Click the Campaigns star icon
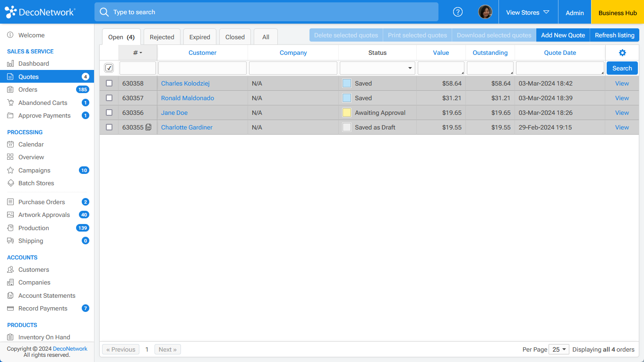 tap(10, 171)
